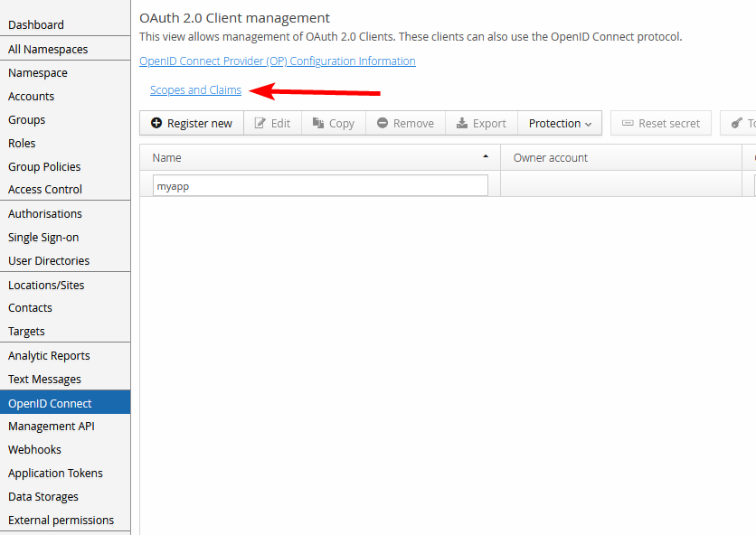Go to Dashboard in the sidebar

click(36, 25)
